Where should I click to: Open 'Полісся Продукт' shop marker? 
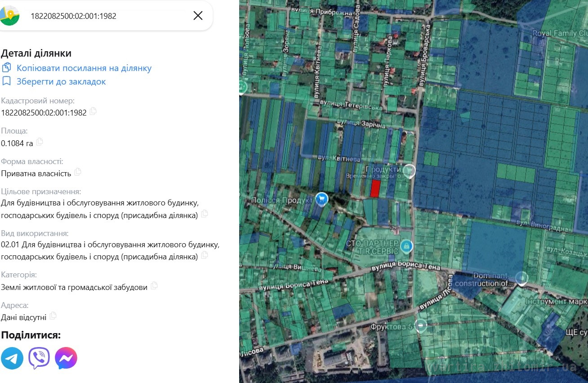321,199
